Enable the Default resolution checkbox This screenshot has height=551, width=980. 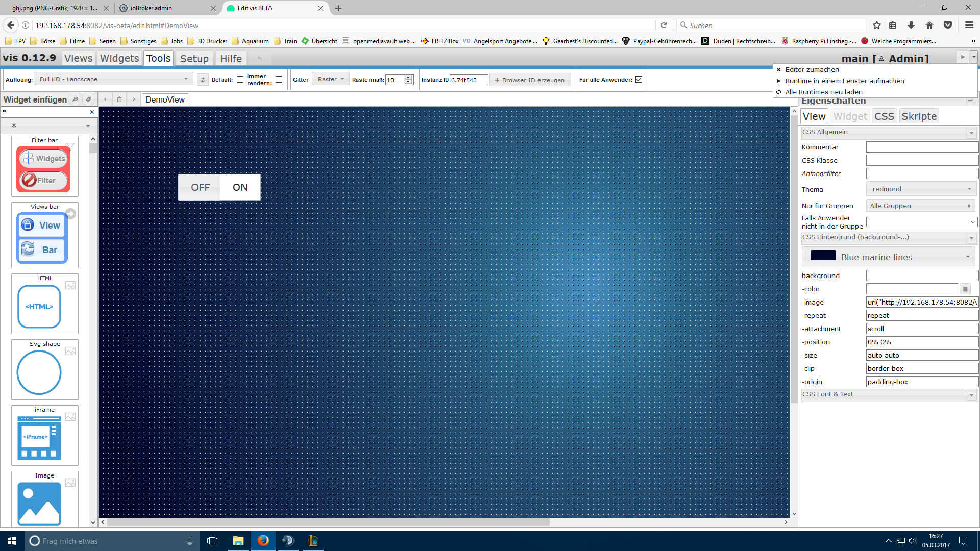coord(240,80)
